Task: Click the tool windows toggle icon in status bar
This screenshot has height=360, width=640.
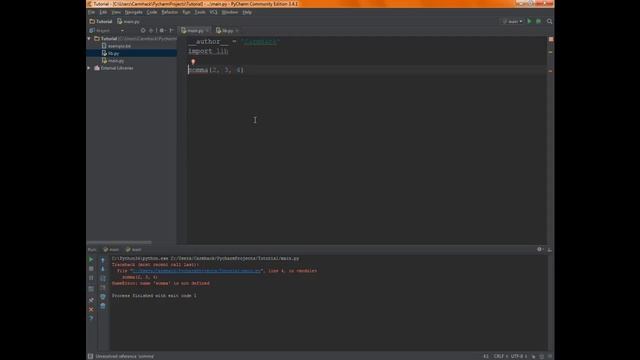Action: click(x=91, y=356)
